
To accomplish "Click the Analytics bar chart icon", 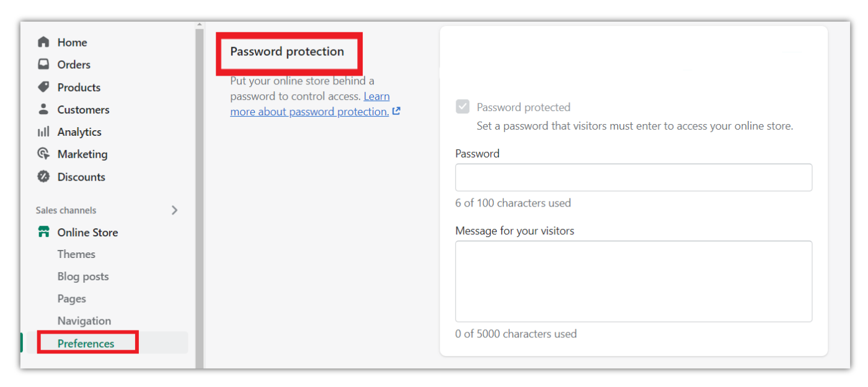I will point(43,131).
